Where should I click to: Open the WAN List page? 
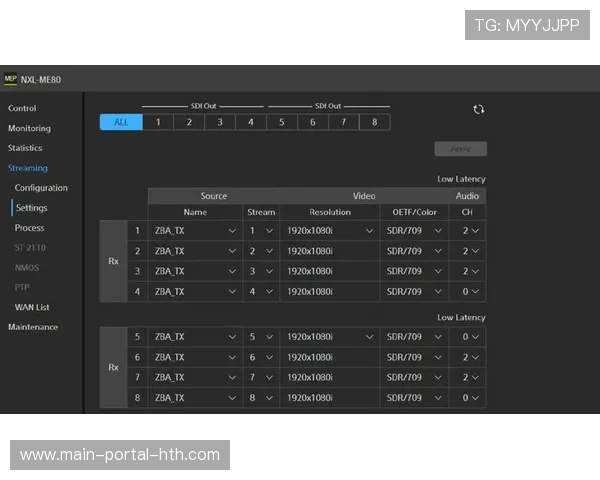coord(32,307)
